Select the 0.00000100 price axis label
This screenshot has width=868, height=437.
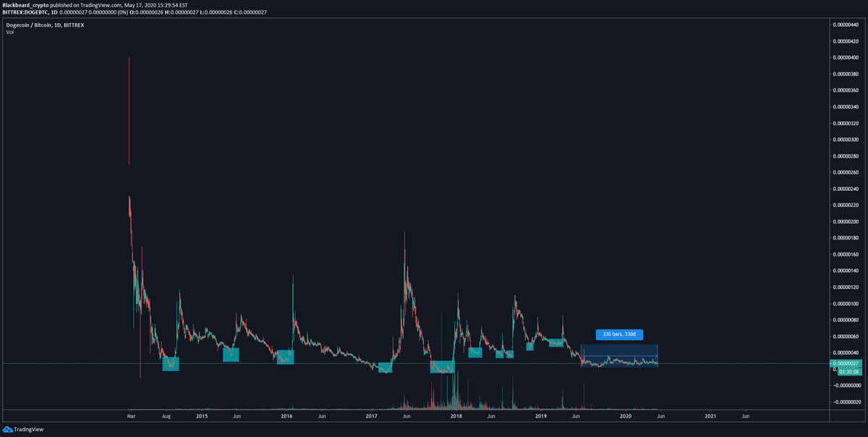846,304
